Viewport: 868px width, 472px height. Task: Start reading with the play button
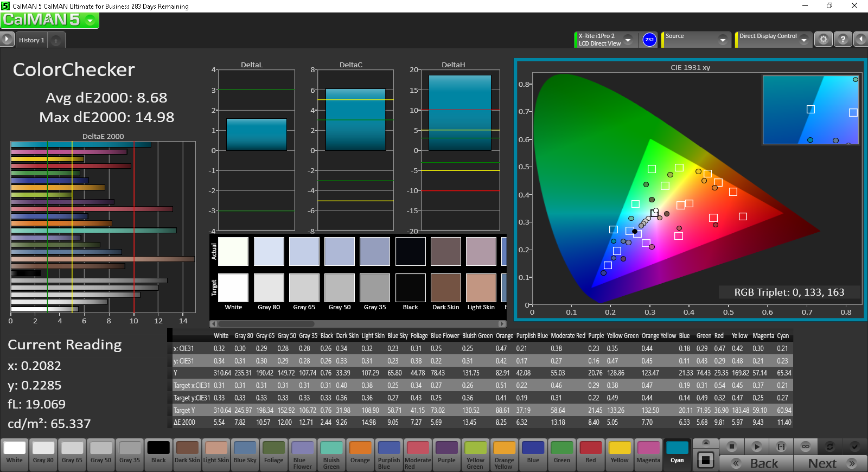756,447
